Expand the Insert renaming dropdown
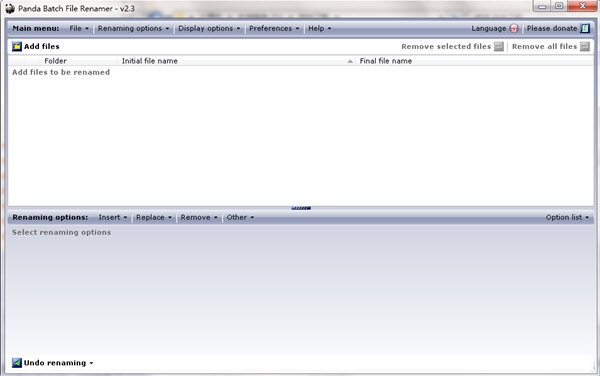 [x=112, y=217]
